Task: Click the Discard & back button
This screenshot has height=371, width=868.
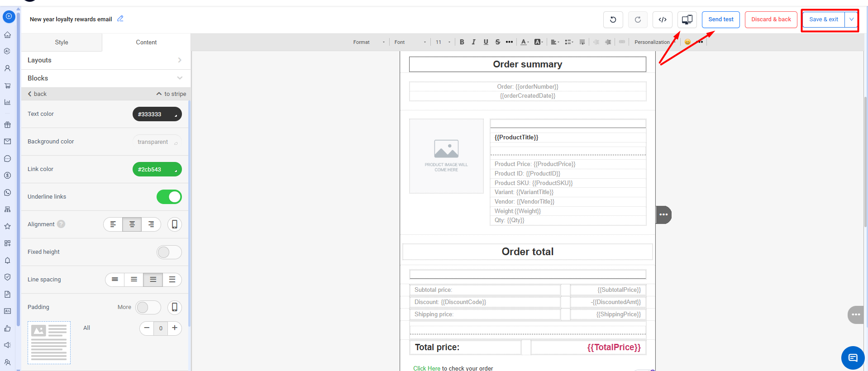Action: pyautogui.click(x=771, y=19)
